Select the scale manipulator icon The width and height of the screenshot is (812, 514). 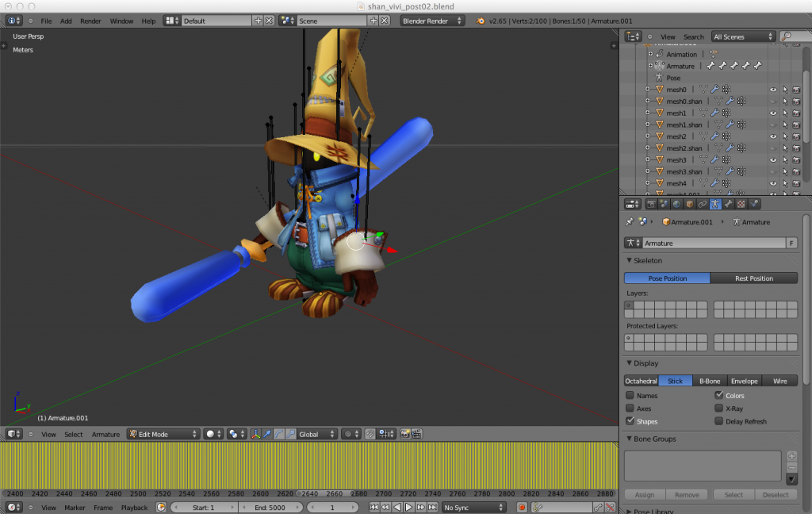pos(291,434)
